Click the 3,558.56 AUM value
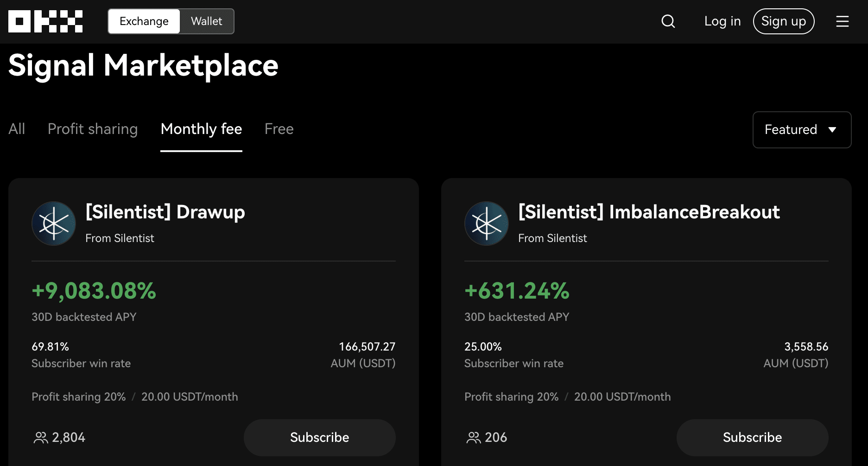Image resolution: width=868 pixels, height=466 pixels. tap(806, 347)
